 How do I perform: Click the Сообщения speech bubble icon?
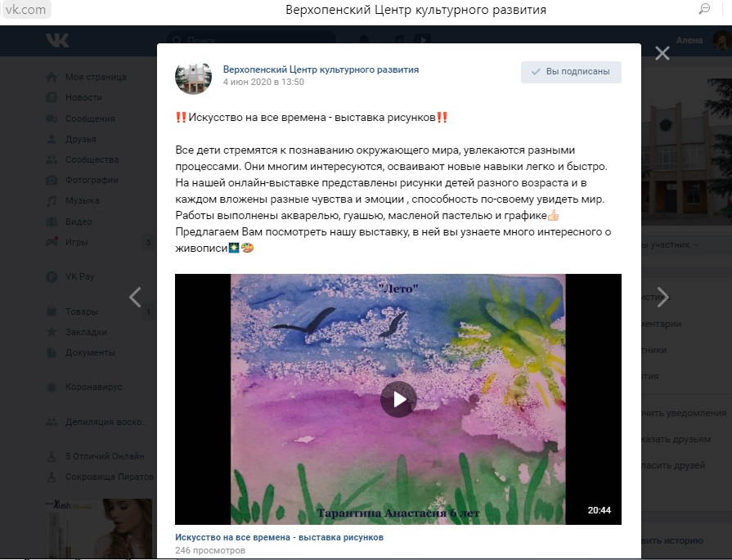click(52, 119)
